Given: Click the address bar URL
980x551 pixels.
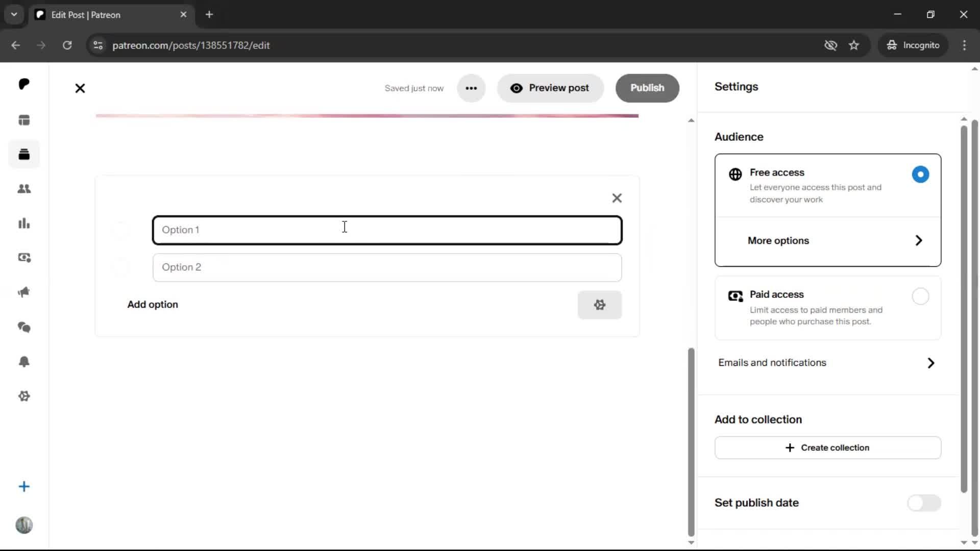Looking at the screenshot, I should click(191, 45).
